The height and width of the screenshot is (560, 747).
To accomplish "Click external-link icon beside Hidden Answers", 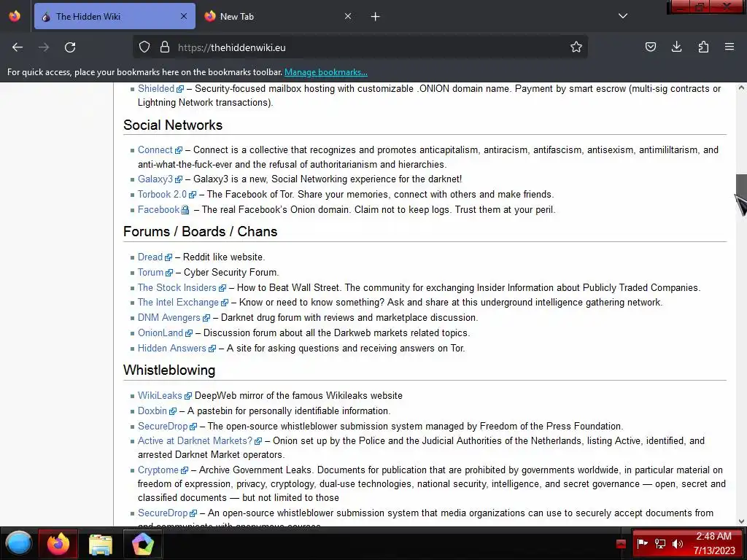I will pyautogui.click(x=212, y=349).
